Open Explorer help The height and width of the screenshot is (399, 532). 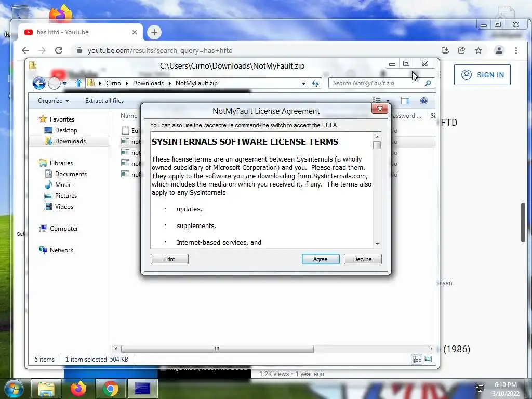tap(423, 101)
